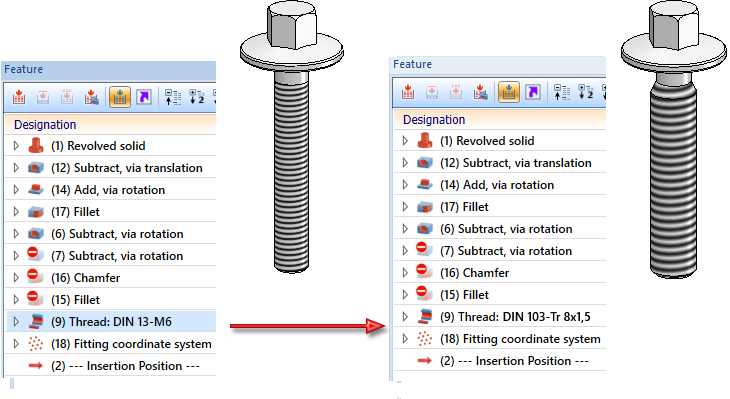730x399 pixels.
Task: Click the first red toolbar icon in left Feature panel
Action: tap(19, 97)
